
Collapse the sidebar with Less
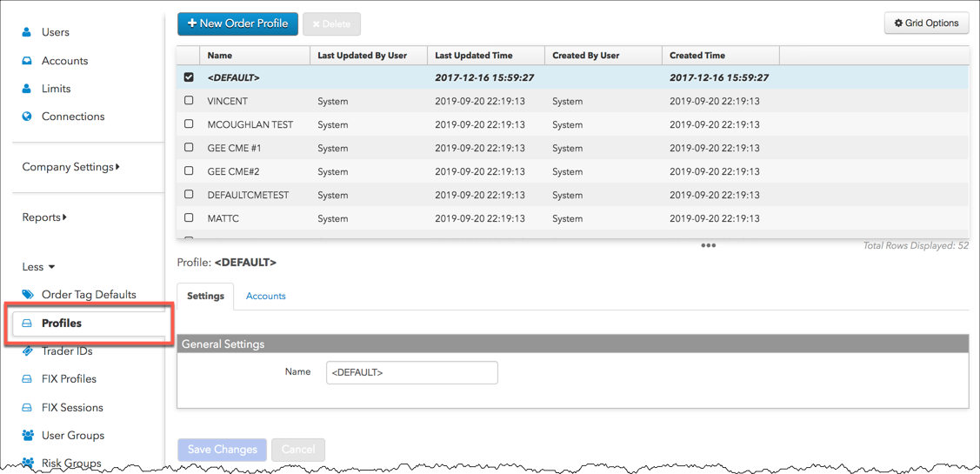tap(39, 267)
